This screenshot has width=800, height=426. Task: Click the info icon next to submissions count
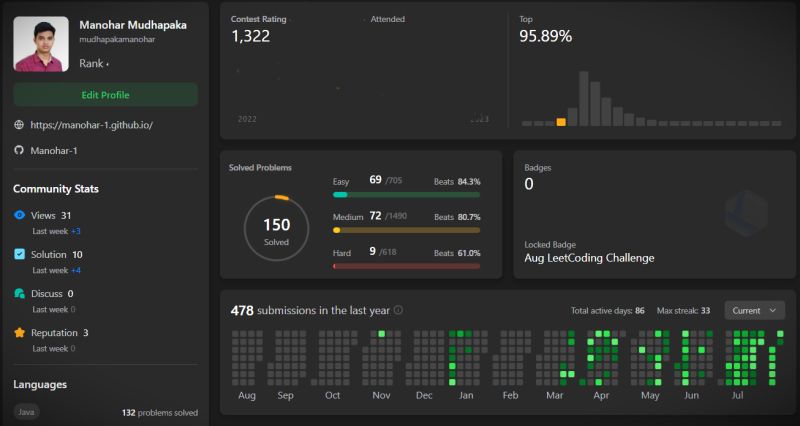coord(398,310)
